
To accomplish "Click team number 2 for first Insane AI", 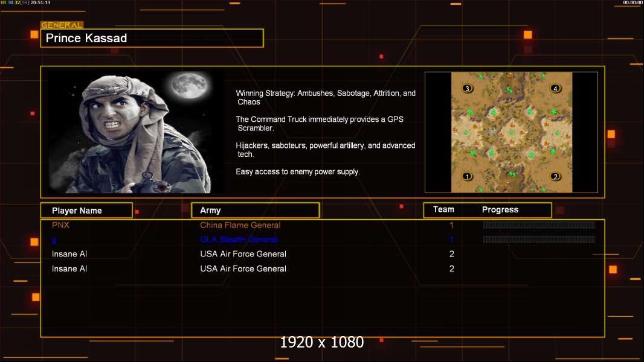I will coord(451,254).
